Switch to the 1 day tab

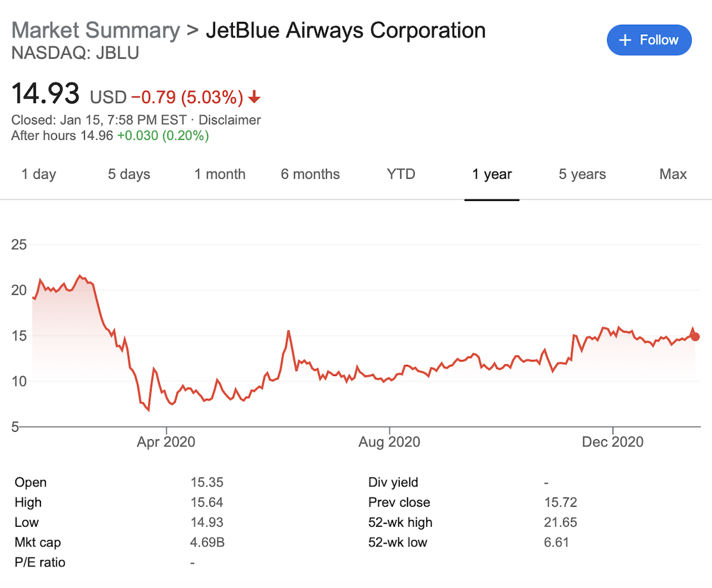[x=39, y=174]
